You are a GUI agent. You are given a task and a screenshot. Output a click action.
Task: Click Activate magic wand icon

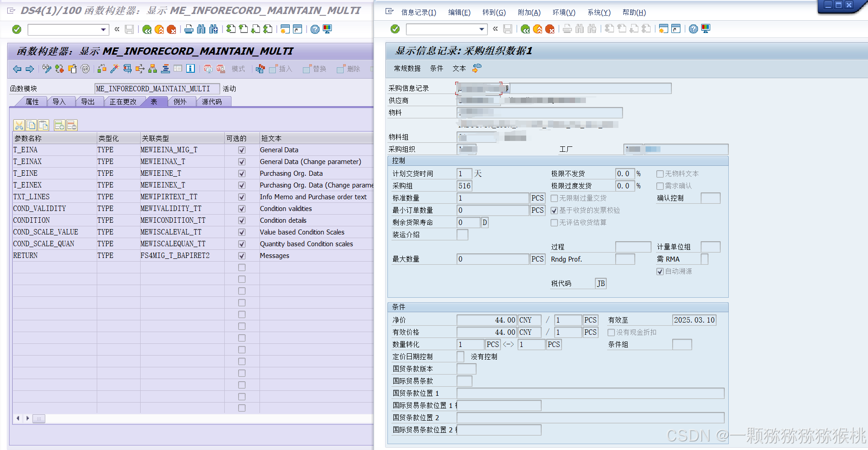point(114,69)
